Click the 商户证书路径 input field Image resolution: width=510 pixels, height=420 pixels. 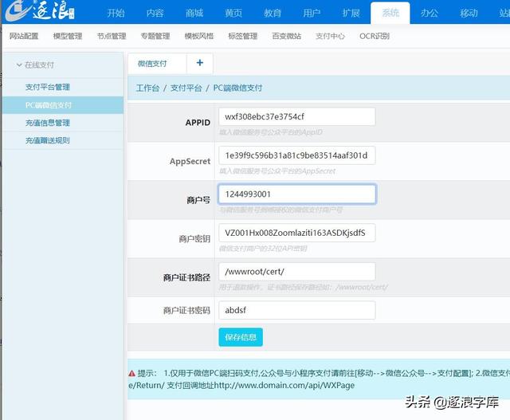pyautogui.click(x=296, y=272)
